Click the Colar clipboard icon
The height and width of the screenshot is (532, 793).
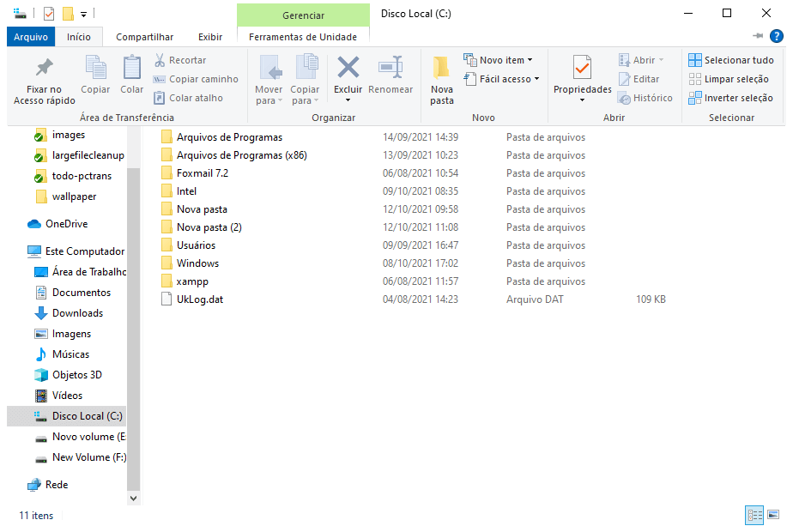tap(132, 68)
